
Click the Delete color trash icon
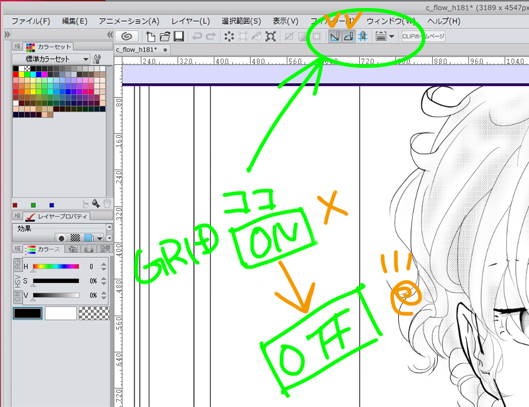[107, 204]
